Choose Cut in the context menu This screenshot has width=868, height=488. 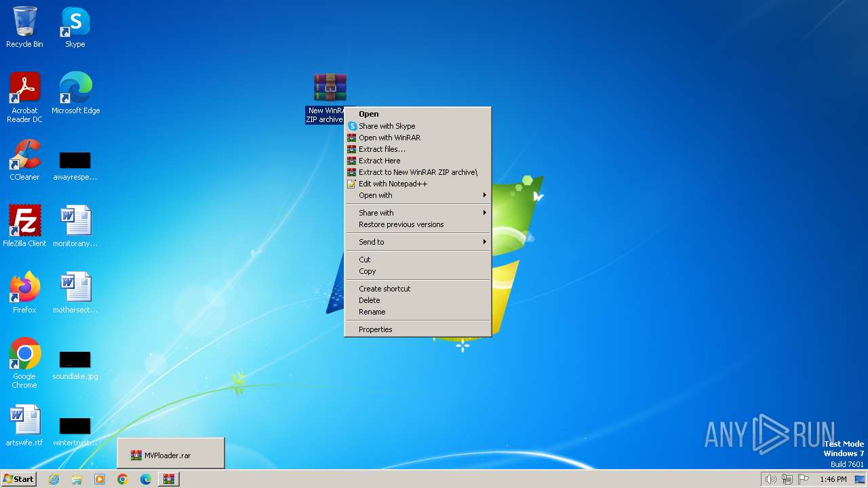(418, 260)
